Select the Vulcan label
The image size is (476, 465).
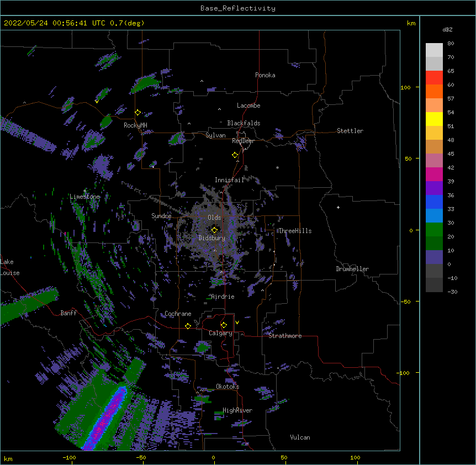[300, 437]
